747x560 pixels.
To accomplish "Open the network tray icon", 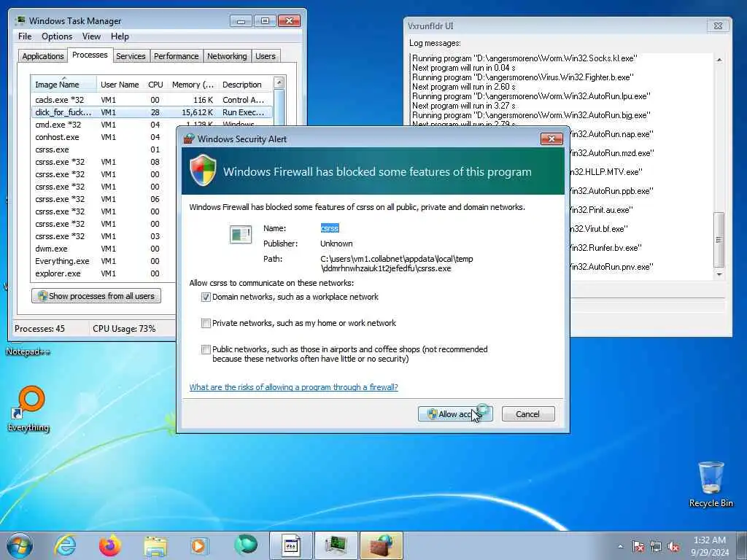I will (x=656, y=547).
